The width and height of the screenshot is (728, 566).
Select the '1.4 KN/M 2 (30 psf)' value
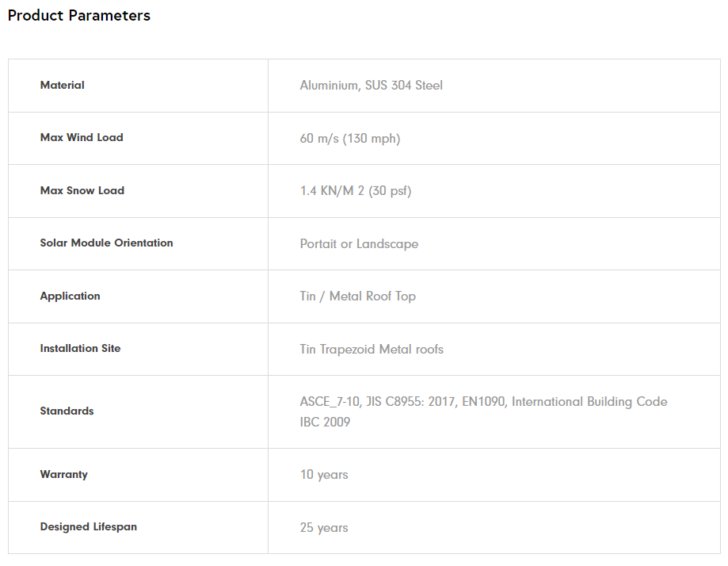pyautogui.click(x=355, y=191)
